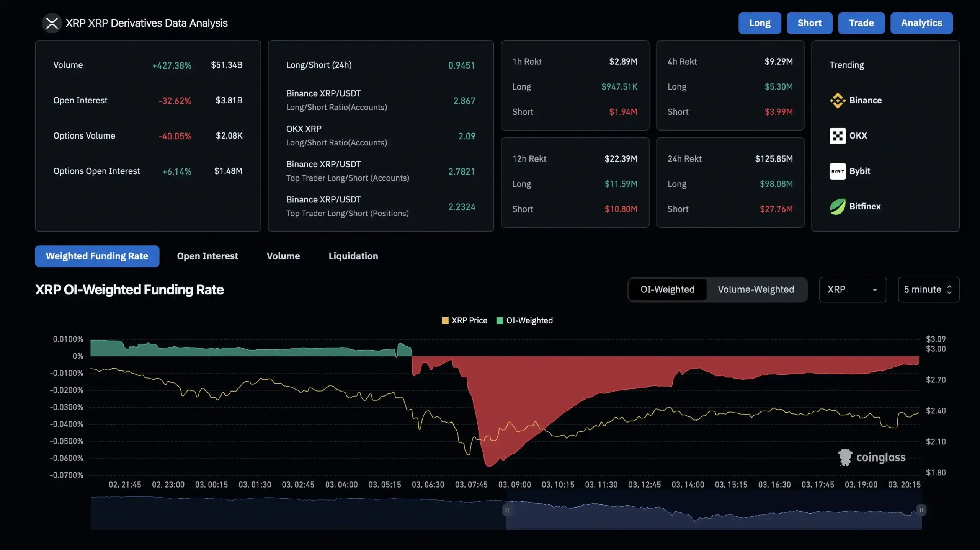Open the OKX exchange icon in Trending
Viewport: 980px width, 550px height.
(837, 136)
